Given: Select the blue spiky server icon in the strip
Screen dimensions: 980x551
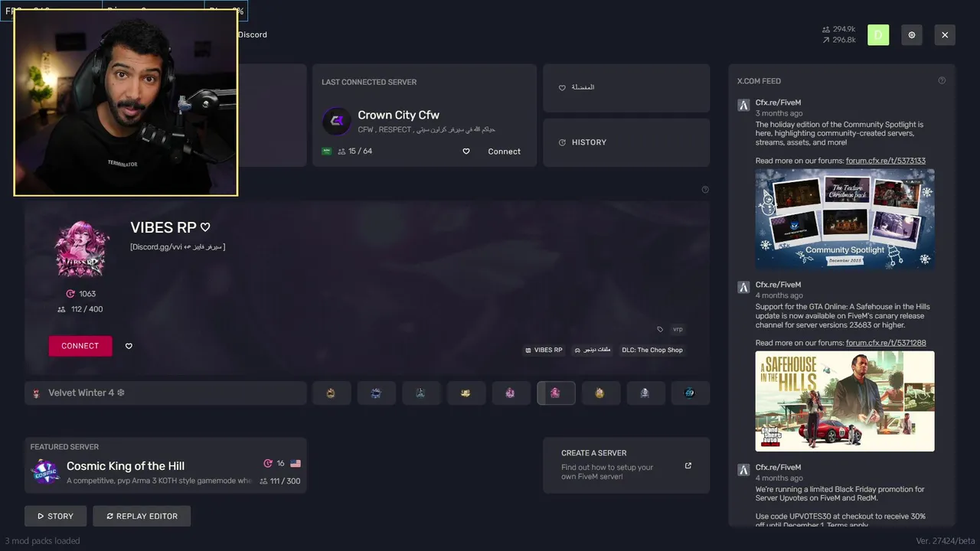Looking at the screenshot, I should coord(376,393).
